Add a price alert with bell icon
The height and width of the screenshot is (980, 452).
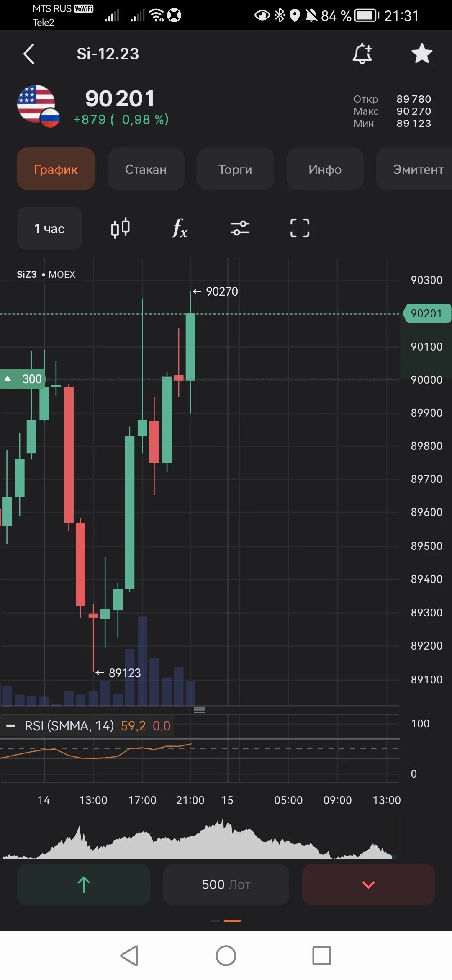(x=362, y=54)
